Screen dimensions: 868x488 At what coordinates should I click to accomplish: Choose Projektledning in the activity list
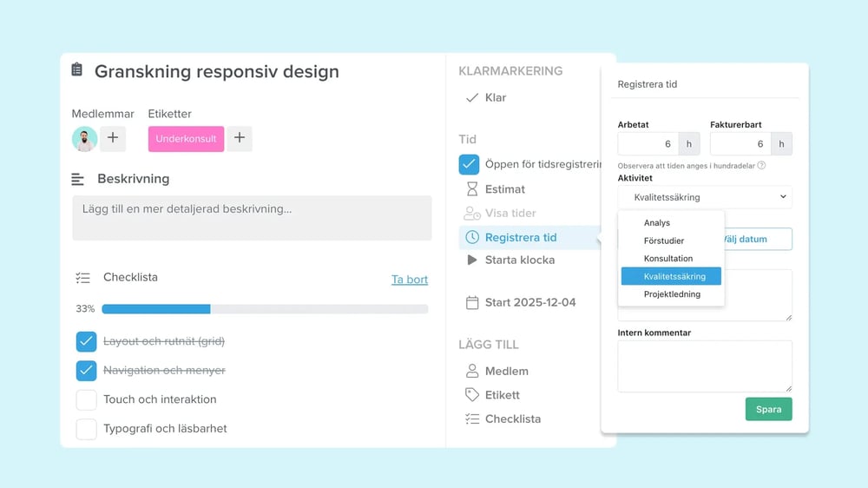pyautogui.click(x=672, y=294)
